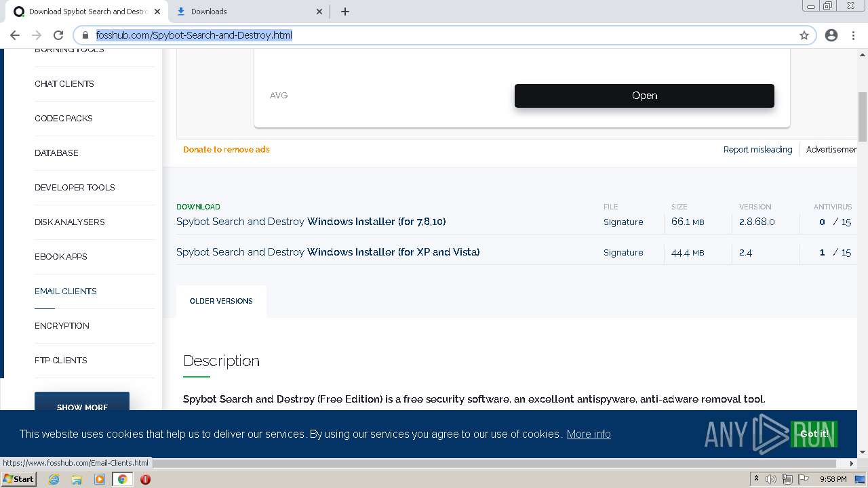The height and width of the screenshot is (488, 868).
Task: Open a new tab with the plus button
Action: pos(344,12)
